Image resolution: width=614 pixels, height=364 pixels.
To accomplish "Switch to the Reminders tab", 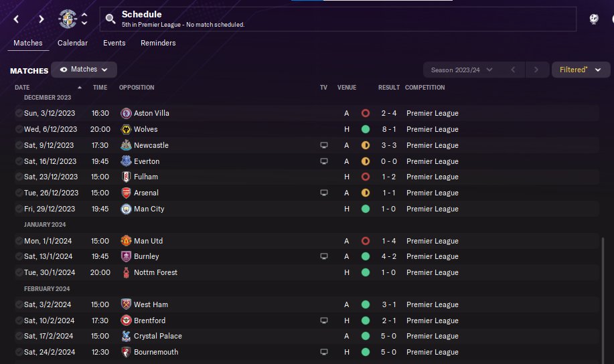I will pyautogui.click(x=158, y=43).
